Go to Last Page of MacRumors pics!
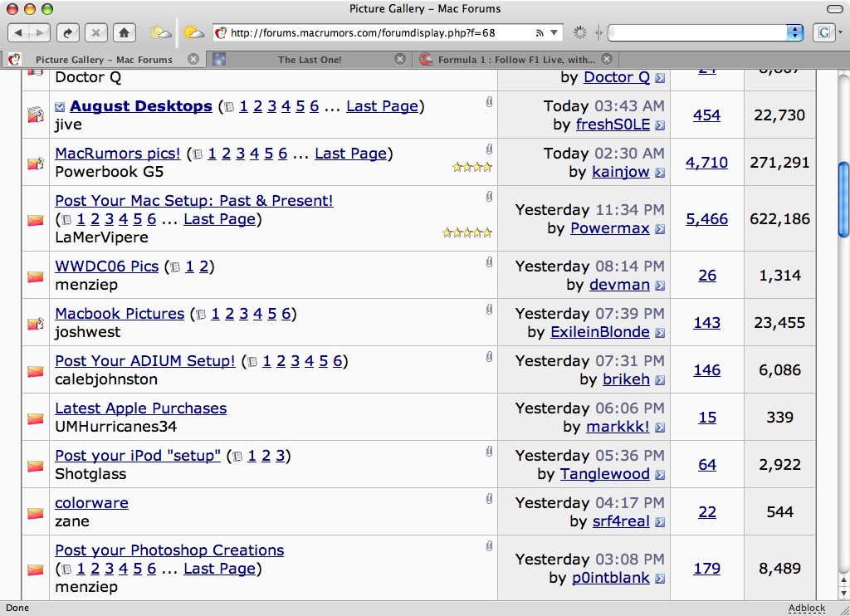The width and height of the screenshot is (850, 616). coord(351,154)
